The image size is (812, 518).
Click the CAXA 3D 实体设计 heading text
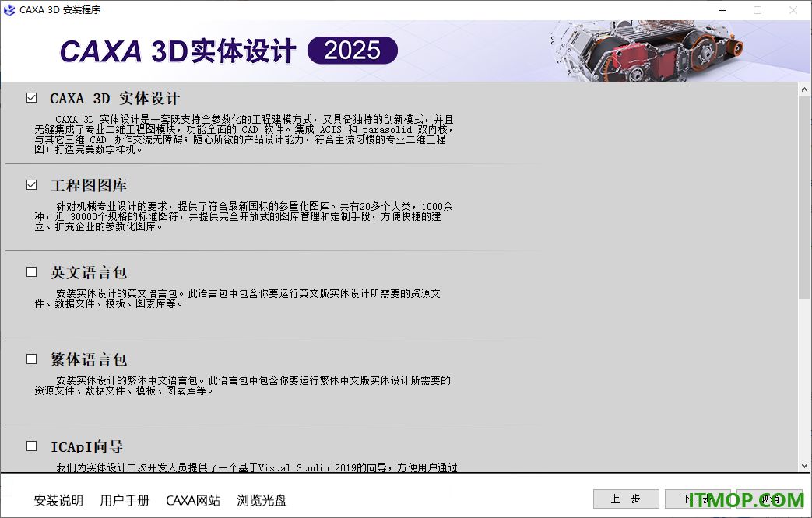click(x=115, y=98)
